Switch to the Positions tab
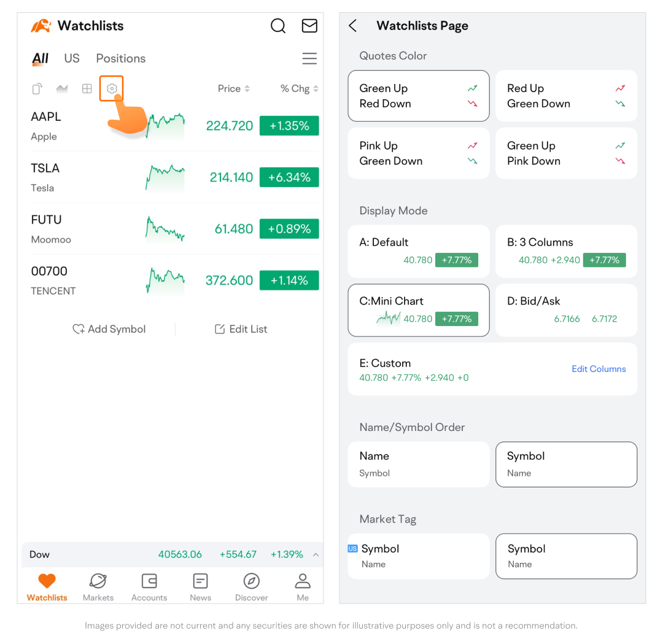This screenshot has width=663, height=644. point(121,58)
